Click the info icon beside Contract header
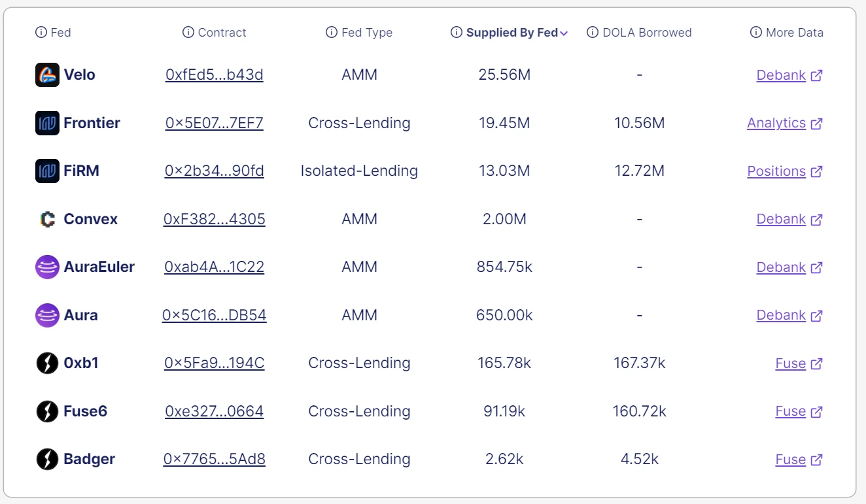Screen dimensions: 866x504 [x=188, y=33]
